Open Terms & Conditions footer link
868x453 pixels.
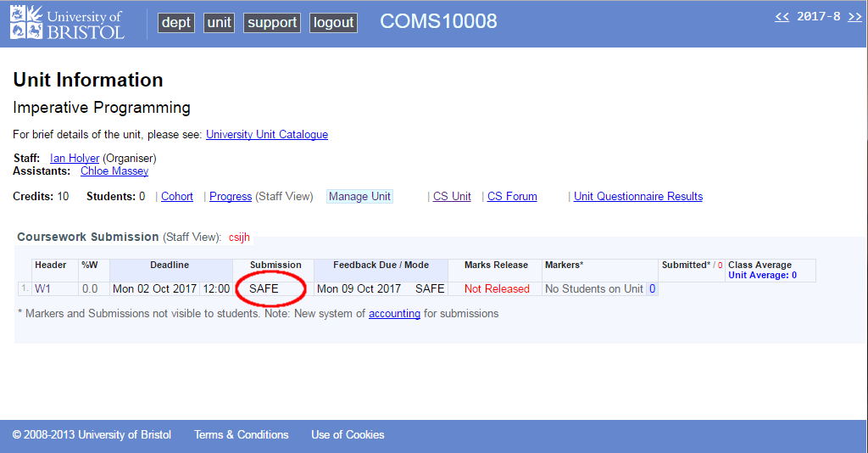[x=242, y=435]
